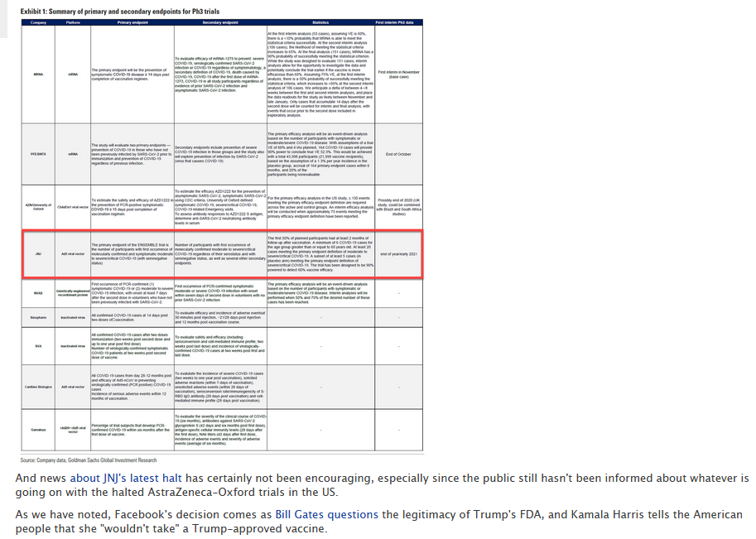The width and height of the screenshot is (756, 539).
Task: Click the CanSino row primary endpoint text
Action: [x=132, y=387]
